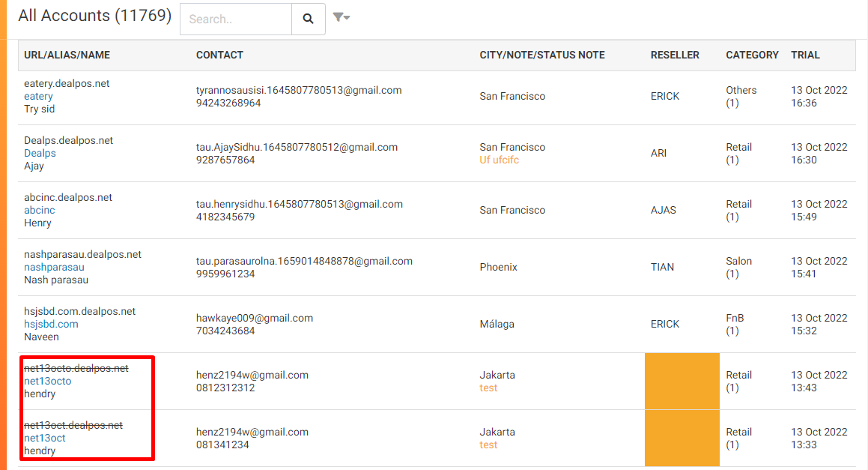This screenshot has height=470, width=868.
Task: Click the test note in net13octo row
Action: (x=488, y=388)
